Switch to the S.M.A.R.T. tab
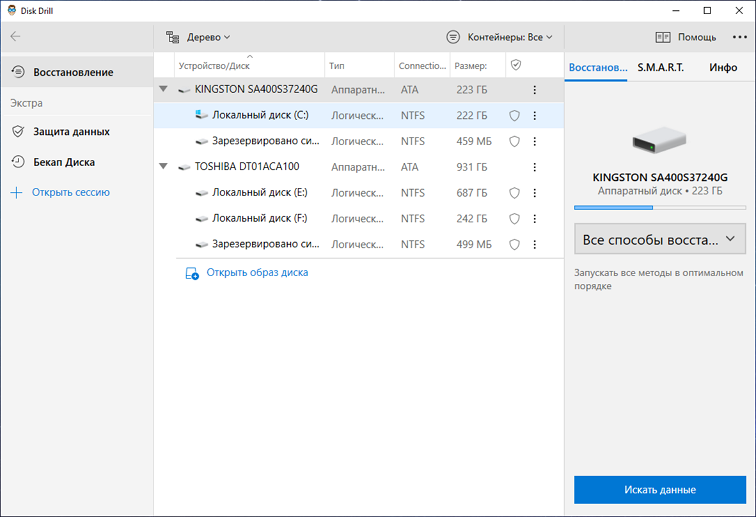This screenshot has width=756, height=517. pos(661,68)
